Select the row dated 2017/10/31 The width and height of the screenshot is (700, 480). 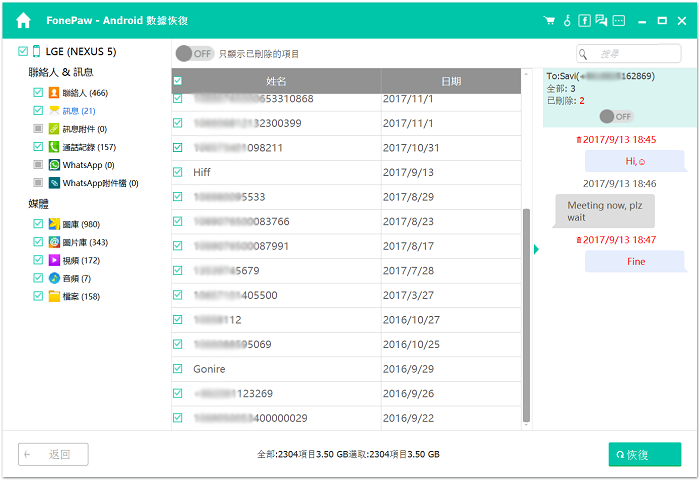pos(346,148)
